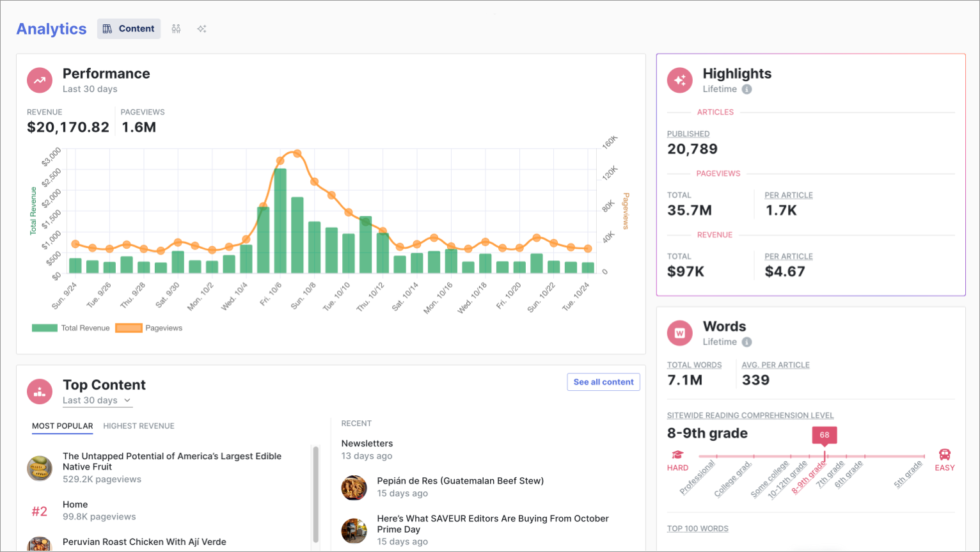The image size is (980, 552).
Task: Click the TOP 100 WORDS label
Action: (x=698, y=528)
